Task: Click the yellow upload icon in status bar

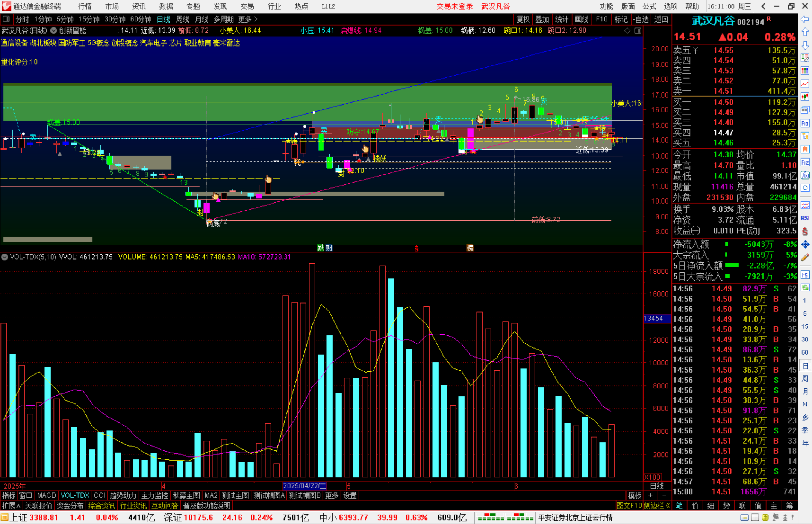Action: pyautogui.click(x=765, y=518)
